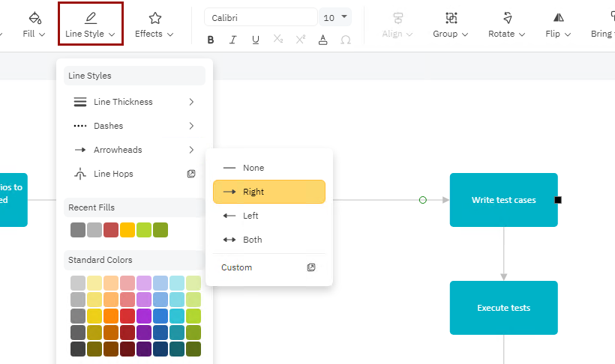Open the Flip dropdown
Screen dimensions: 615x364
(x=558, y=25)
